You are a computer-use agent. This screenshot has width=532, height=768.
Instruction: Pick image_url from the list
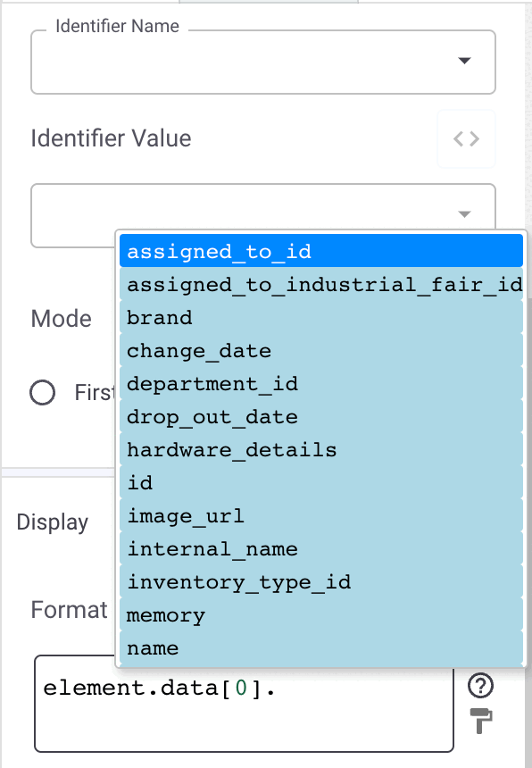pos(321,516)
